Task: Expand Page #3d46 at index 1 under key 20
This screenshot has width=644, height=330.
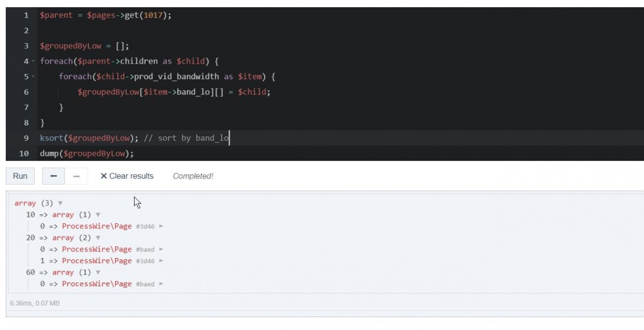Action: coord(161,261)
